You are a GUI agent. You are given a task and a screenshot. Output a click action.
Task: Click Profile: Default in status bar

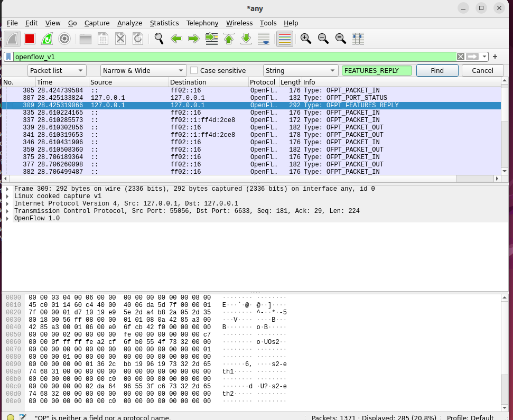click(x=470, y=418)
